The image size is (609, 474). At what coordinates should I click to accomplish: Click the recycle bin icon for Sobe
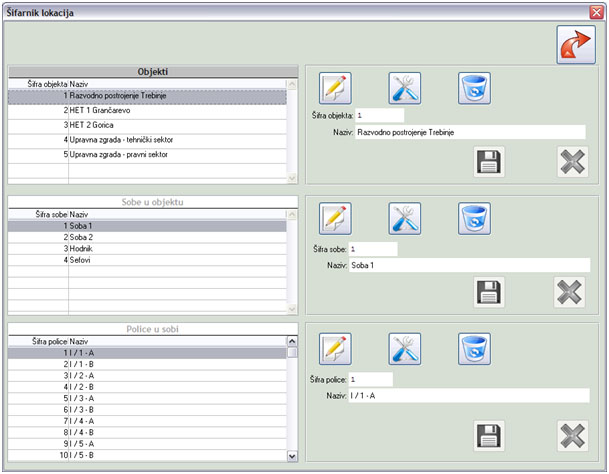474,217
